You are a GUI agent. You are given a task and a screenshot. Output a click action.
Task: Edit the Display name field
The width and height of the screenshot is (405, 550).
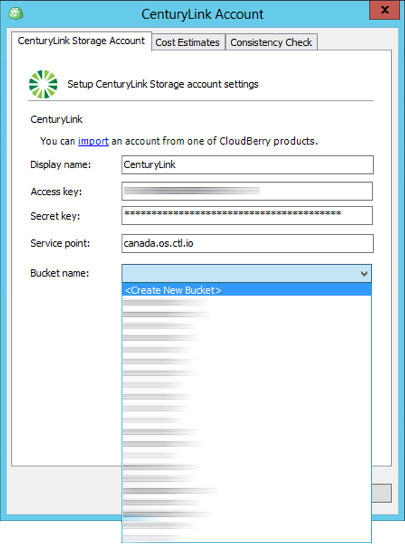point(247,165)
